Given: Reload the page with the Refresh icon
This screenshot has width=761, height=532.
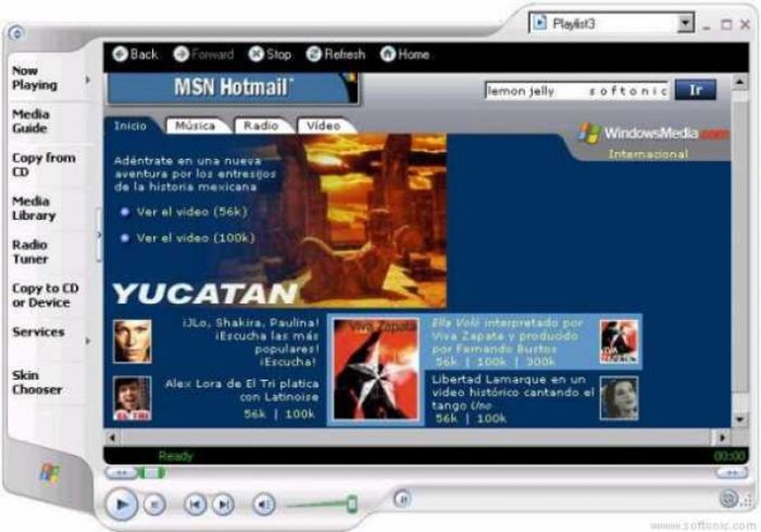Looking at the screenshot, I should point(314,54).
